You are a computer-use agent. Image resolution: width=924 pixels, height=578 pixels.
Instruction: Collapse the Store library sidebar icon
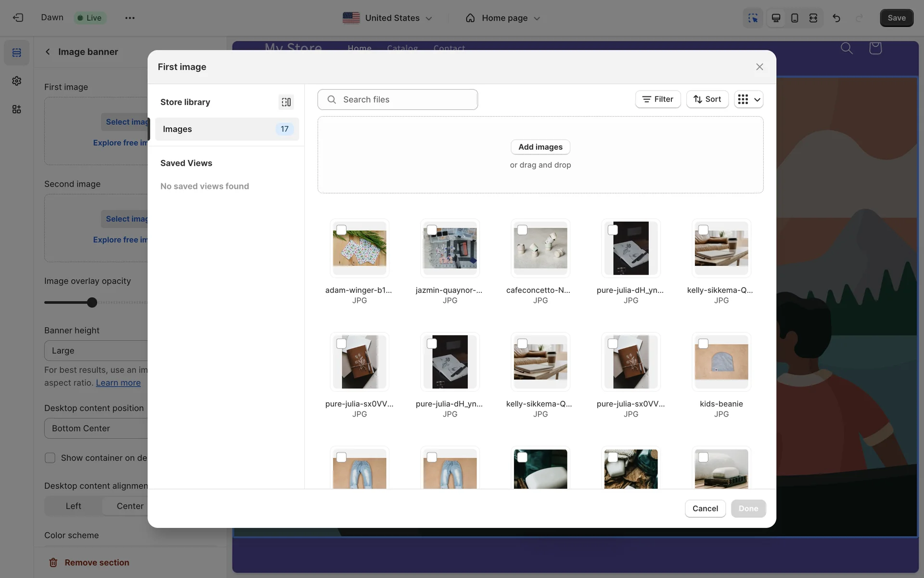tap(286, 102)
